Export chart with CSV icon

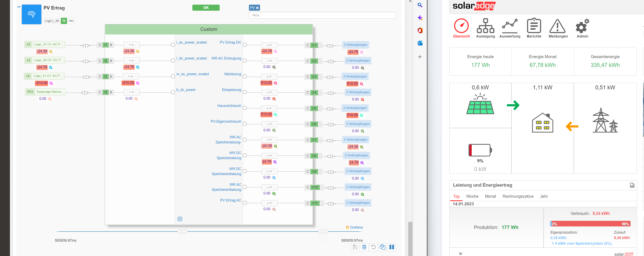click(x=632, y=185)
